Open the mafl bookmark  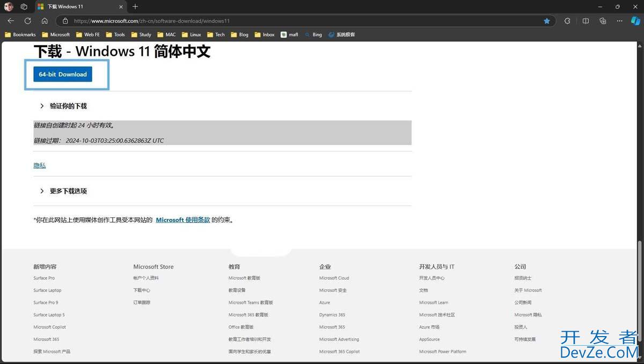[x=290, y=34]
